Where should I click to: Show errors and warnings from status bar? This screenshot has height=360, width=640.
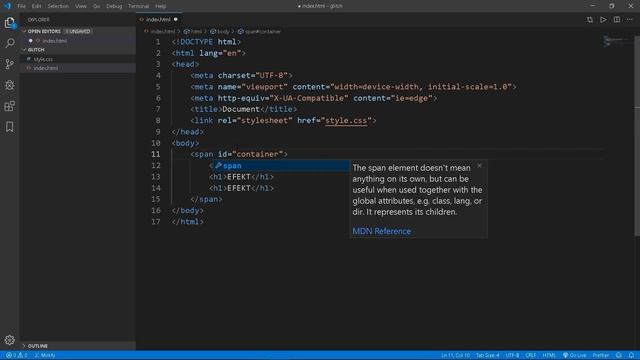coord(17,355)
